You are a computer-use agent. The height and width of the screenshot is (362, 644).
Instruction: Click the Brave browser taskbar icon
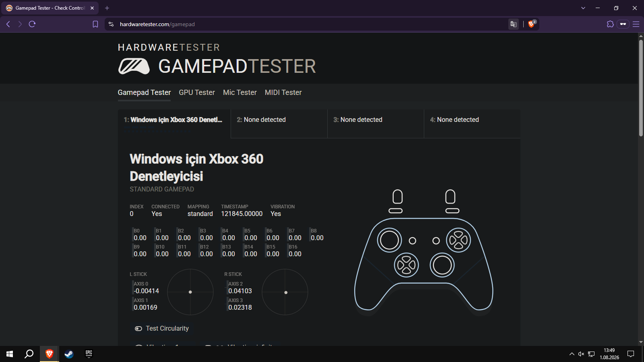tap(50, 354)
